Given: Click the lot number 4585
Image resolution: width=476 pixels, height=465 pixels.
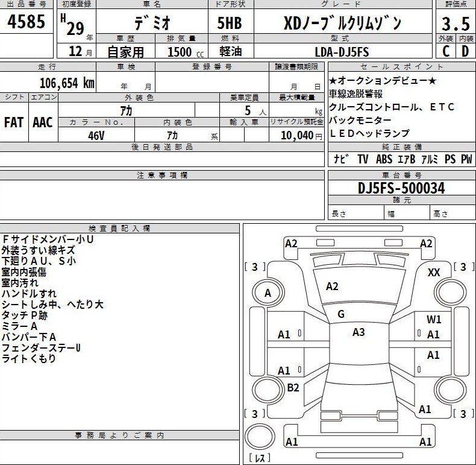Looking at the screenshot, I should click(x=27, y=21).
